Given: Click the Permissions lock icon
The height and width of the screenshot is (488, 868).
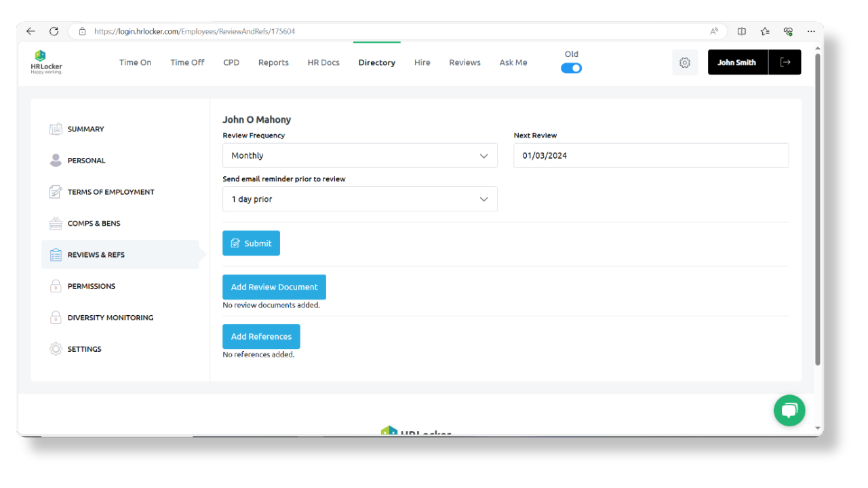Looking at the screenshot, I should (56, 285).
